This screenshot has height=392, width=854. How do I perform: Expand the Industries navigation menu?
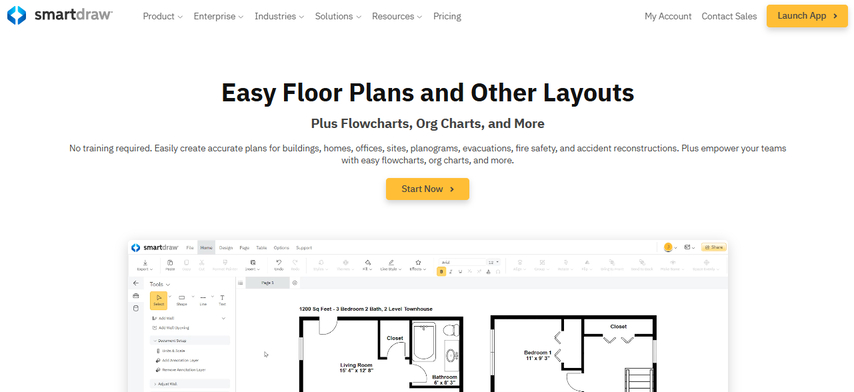click(279, 16)
